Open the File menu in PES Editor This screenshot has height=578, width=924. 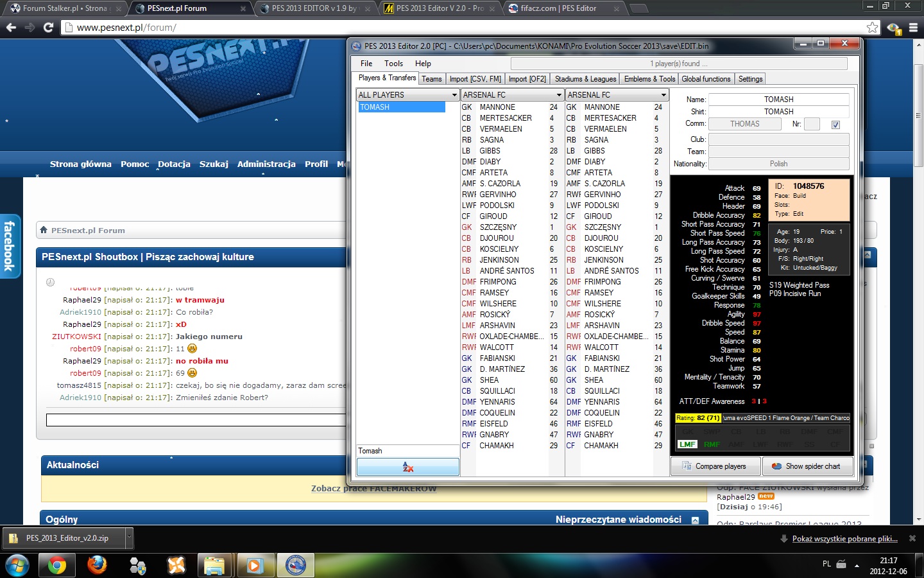point(366,64)
